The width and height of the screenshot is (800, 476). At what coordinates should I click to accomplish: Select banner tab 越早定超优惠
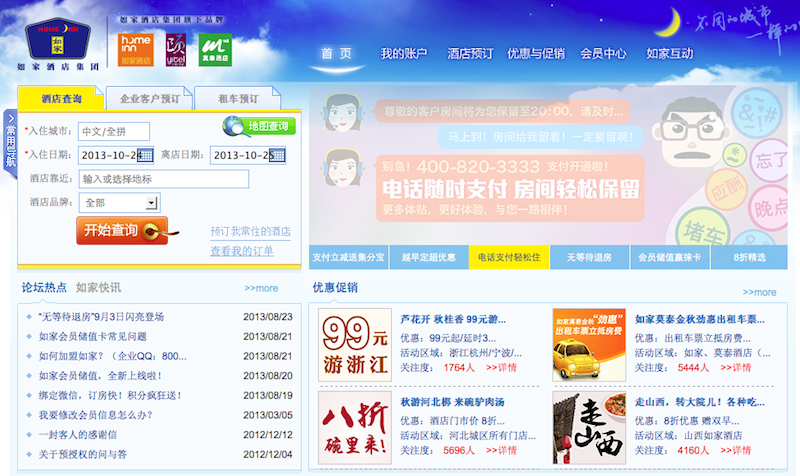point(429,257)
